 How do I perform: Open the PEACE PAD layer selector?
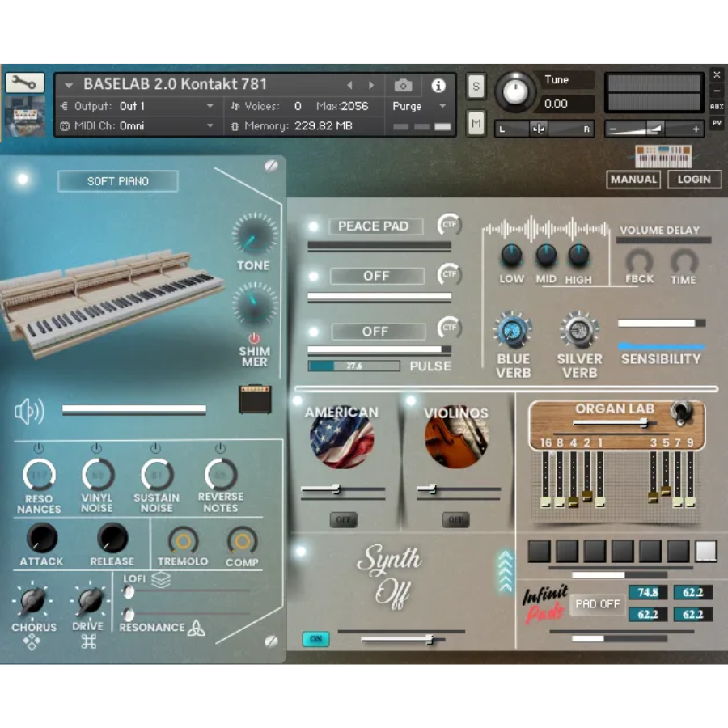(376, 226)
